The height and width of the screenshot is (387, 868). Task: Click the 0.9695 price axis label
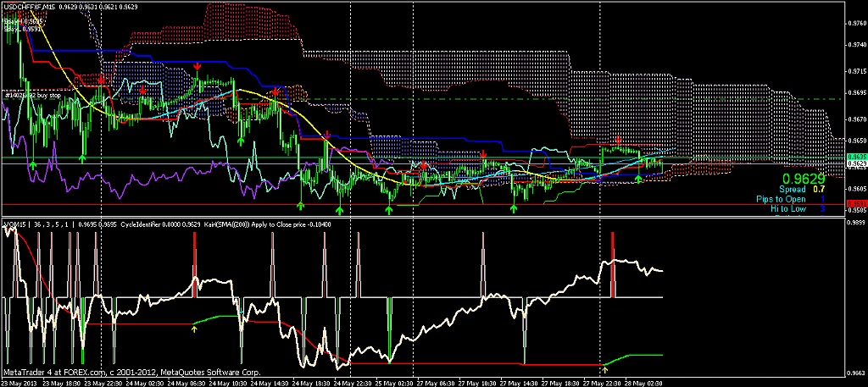pyautogui.click(x=857, y=92)
